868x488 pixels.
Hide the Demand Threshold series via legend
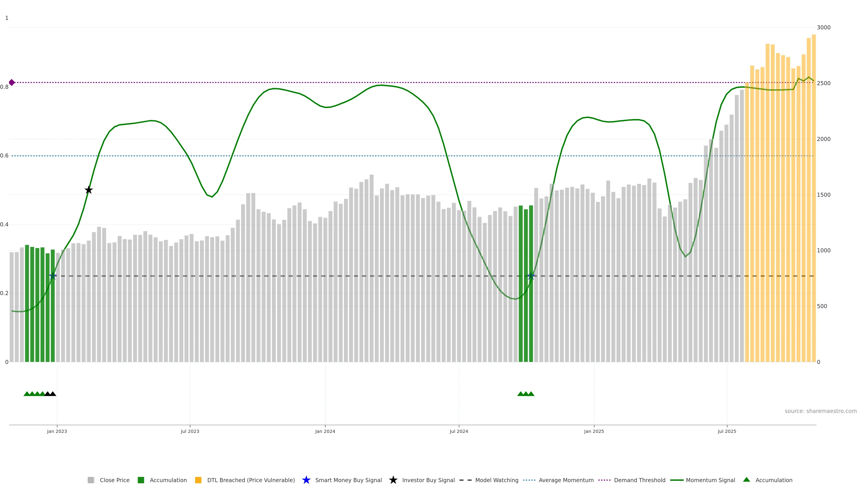click(x=639, y=480)
